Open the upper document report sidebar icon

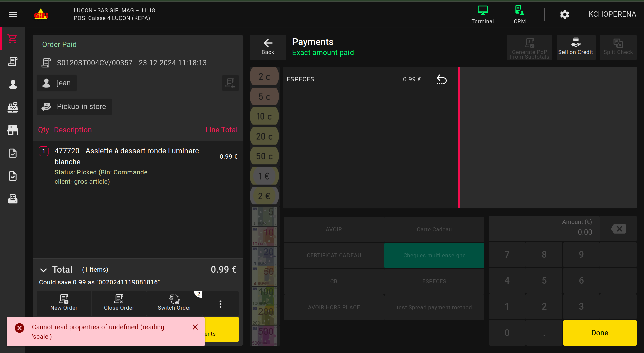(x=13, y=153)
